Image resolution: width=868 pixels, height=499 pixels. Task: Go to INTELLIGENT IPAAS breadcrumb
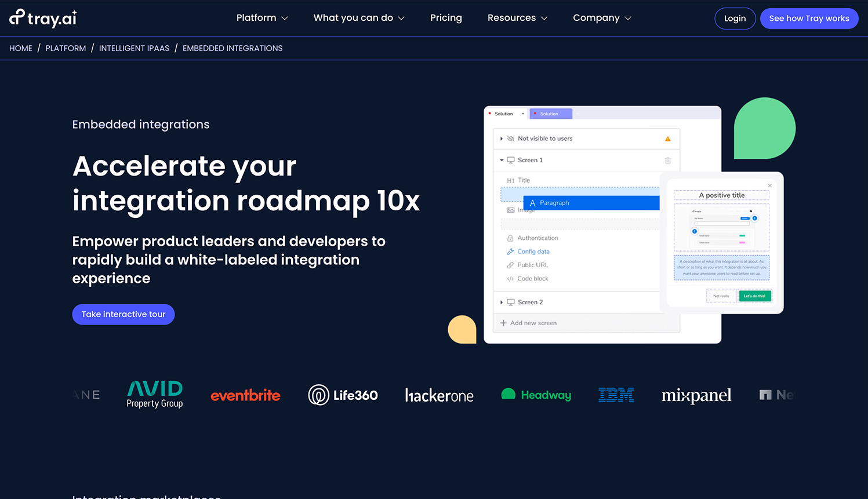point(134,48)
